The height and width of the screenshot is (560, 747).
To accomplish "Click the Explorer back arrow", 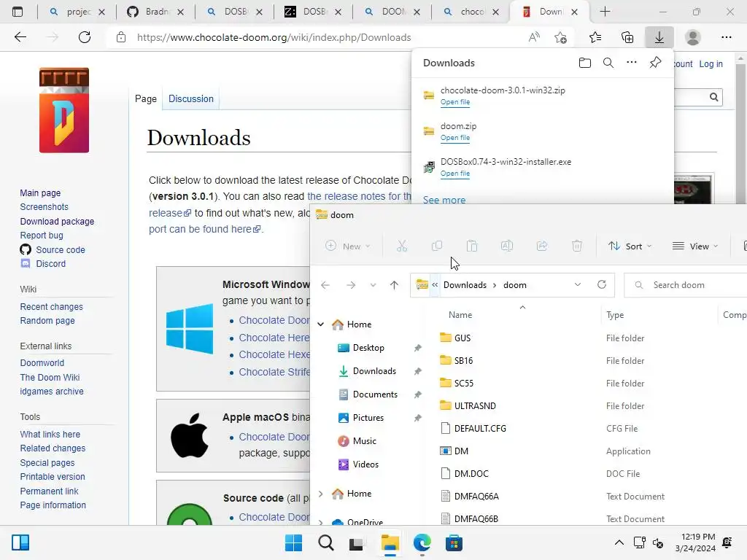I will pos(325,285).
